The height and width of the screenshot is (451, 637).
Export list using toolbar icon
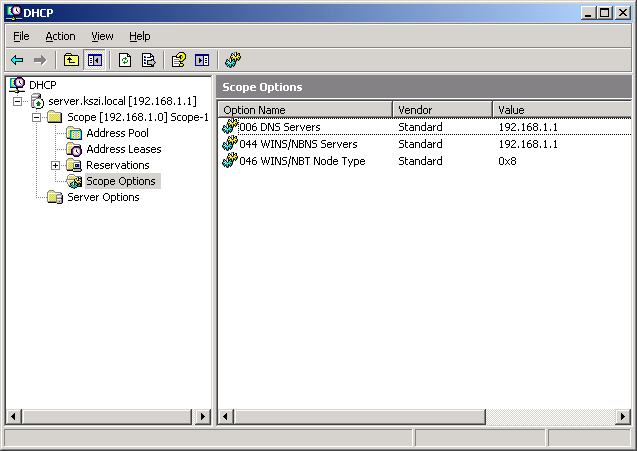click(x=148, y=61)
